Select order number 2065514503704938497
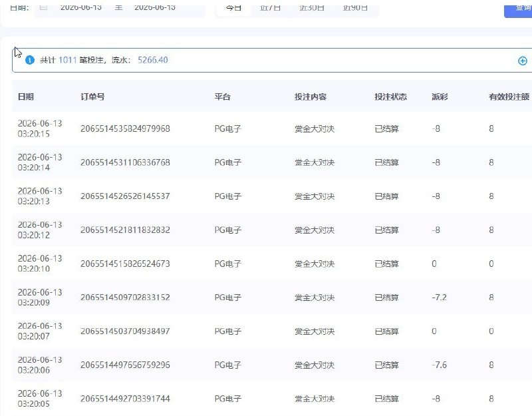This screenshot has width=532, height=416. 125,331
